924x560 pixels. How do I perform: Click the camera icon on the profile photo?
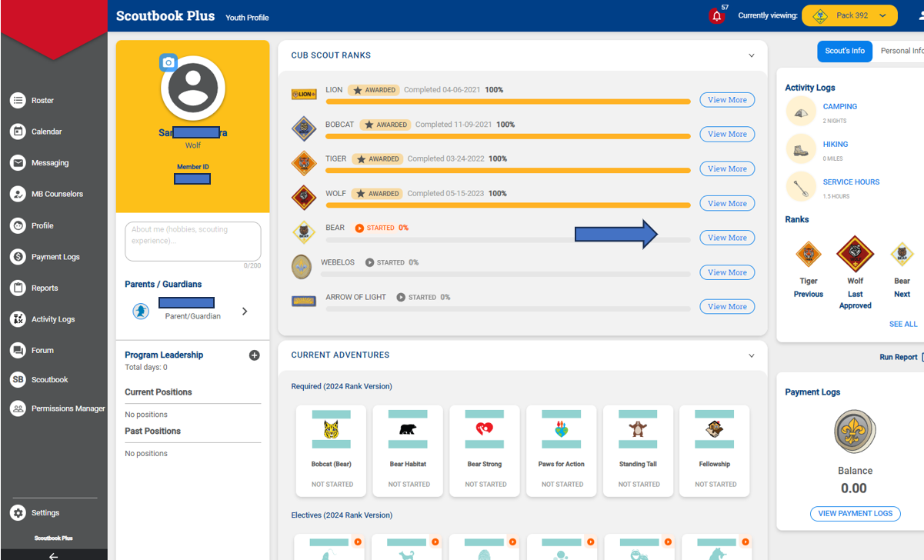click(x=168, y=62)
